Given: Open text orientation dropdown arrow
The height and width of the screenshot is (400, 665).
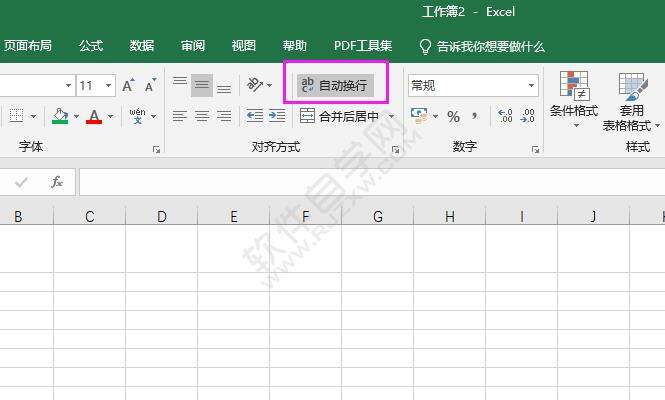Looking at the screenshot, I should 269,85.
